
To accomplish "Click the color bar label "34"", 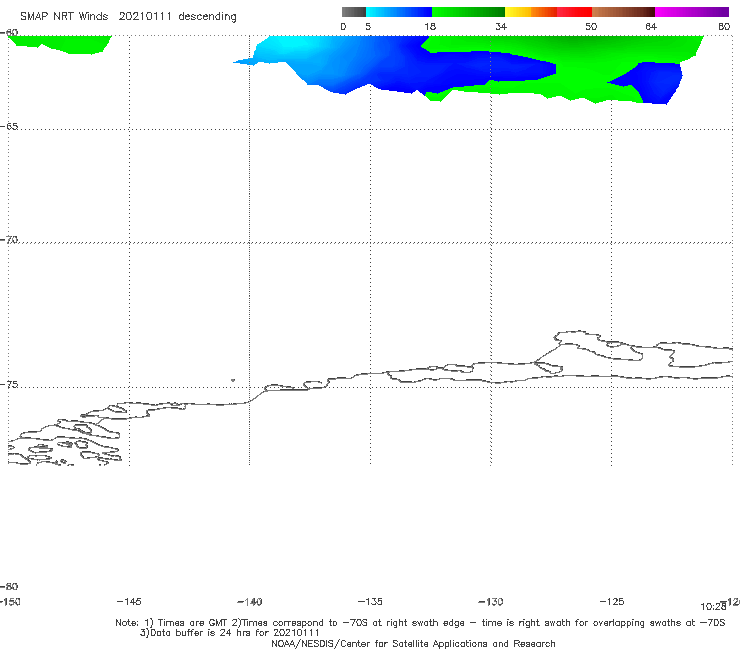I will click(501, 27).
